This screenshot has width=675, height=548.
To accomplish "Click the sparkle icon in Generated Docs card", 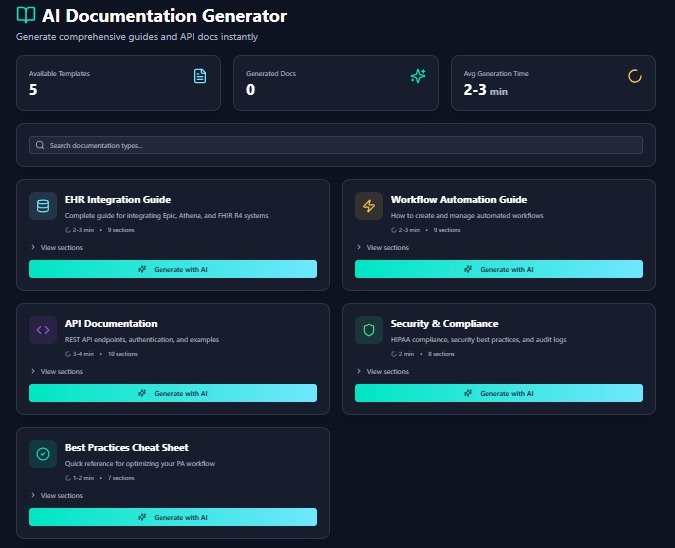I will 418,76.
